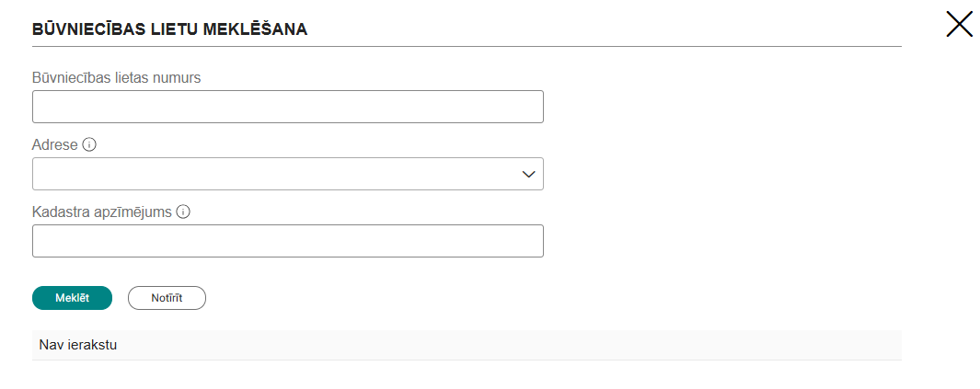This screenshot has width=980, height=389.
Task: Click the Būvniecības lietu meklēšana heading
Action: coord(169,29)
